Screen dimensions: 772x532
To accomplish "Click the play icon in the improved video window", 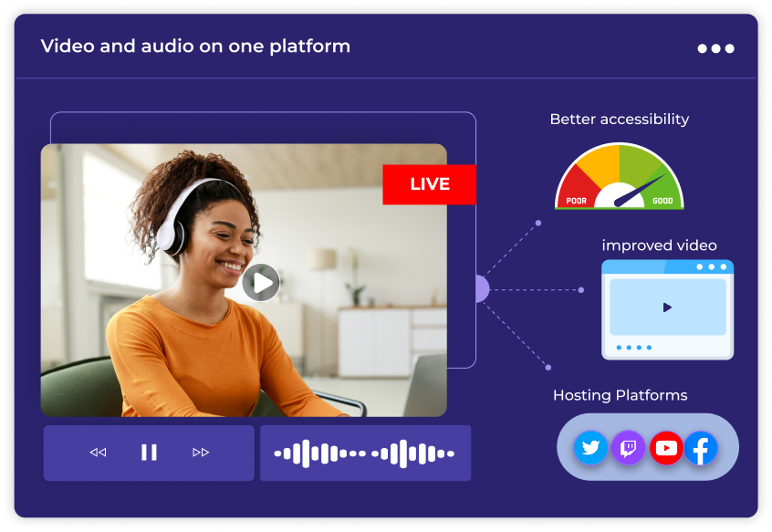I will (665, 309).
